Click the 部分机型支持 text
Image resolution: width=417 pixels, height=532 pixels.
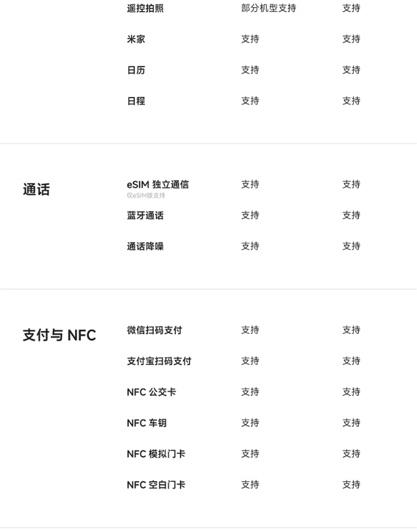tap(268, 8)
